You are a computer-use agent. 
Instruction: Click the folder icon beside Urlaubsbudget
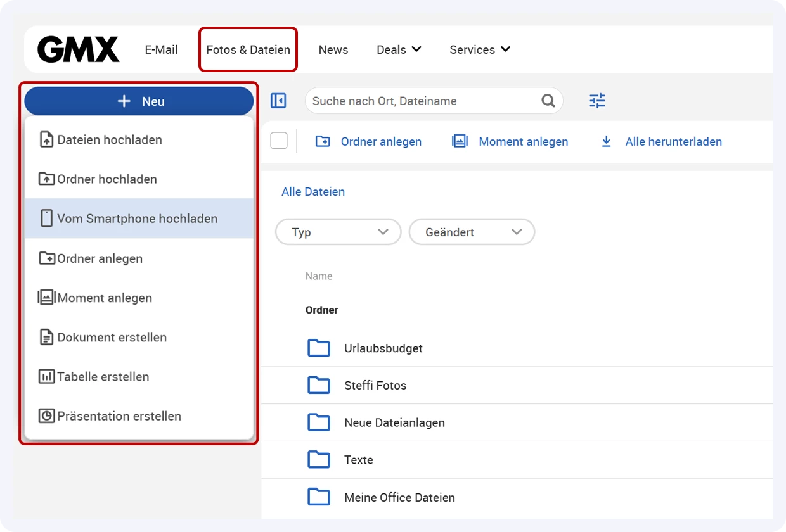tap(319, 348)
